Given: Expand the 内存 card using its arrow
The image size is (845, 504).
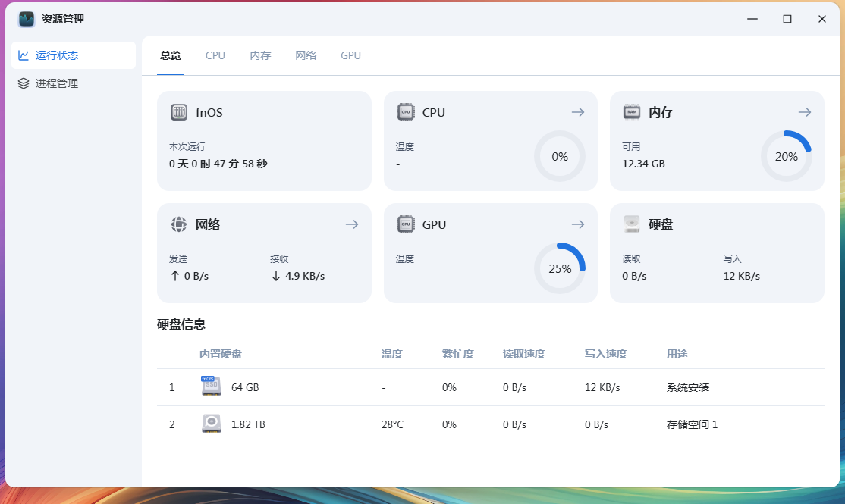Looking at the screenshot, I should (x=804, y=111).
